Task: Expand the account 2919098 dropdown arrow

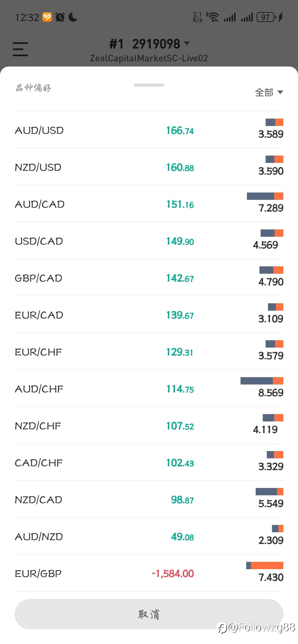Action: tap(187, 44)
